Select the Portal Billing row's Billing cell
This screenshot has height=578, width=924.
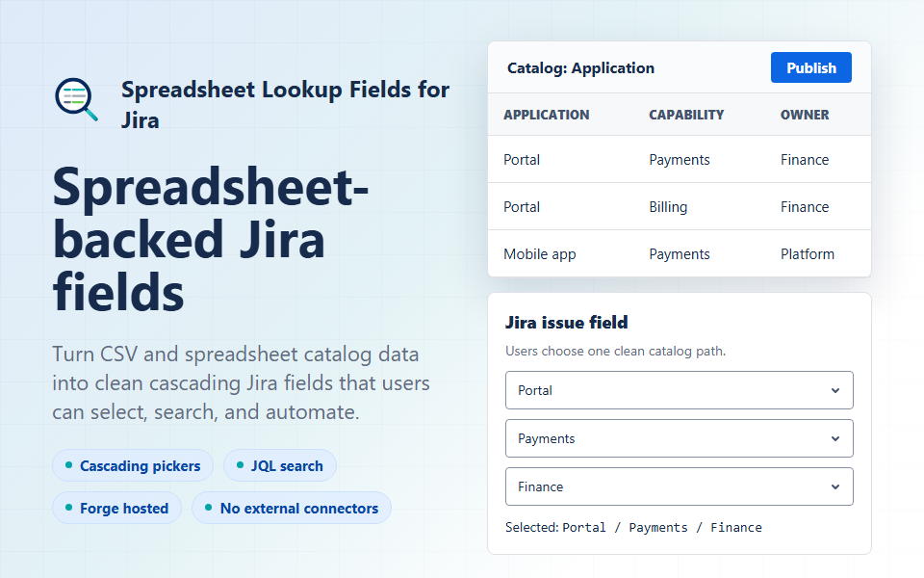click(x=668, y=207)
